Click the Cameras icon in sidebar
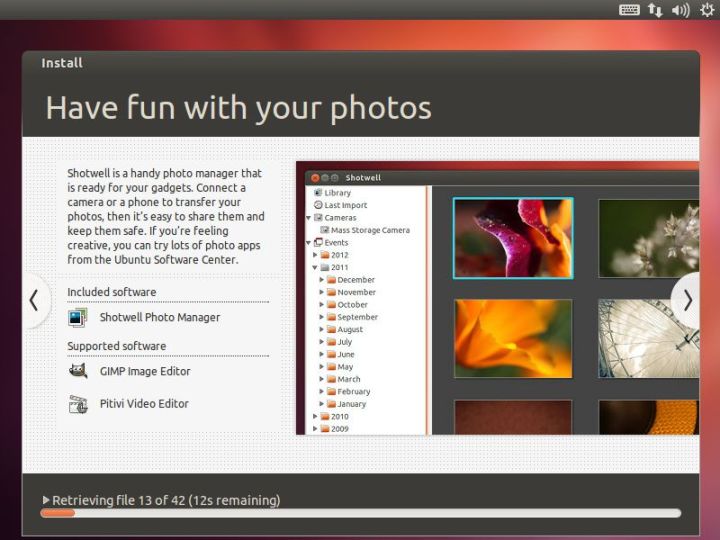 click(318, 217)
